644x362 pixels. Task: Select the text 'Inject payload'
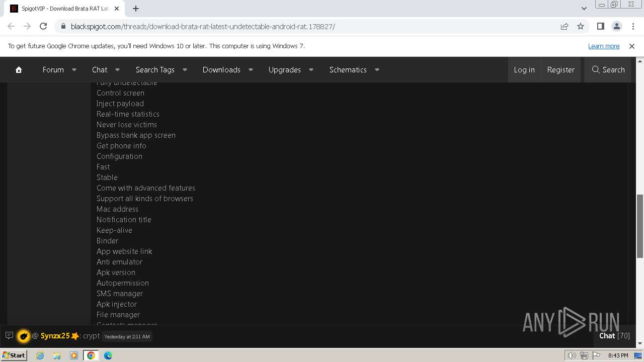click(x=120, y=104)
